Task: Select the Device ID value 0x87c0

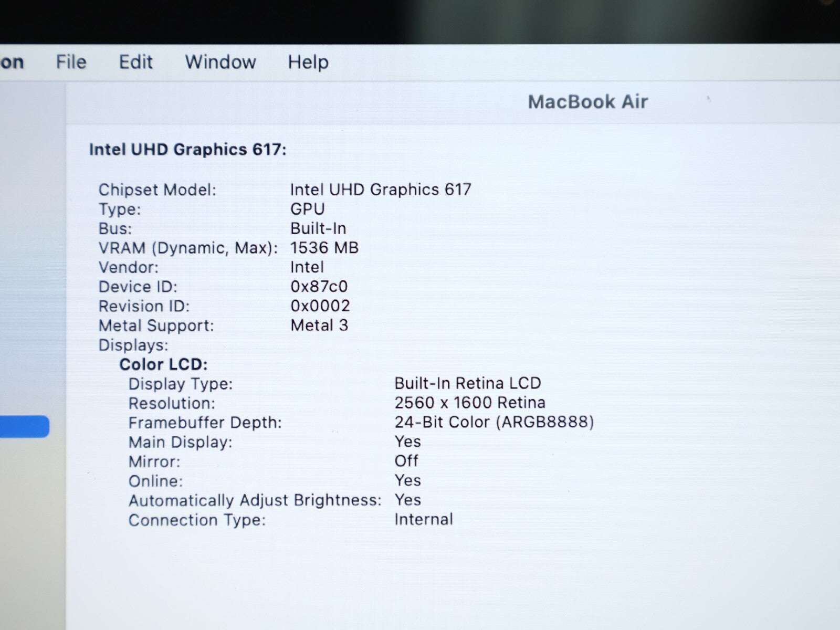Action: [319, 286]
